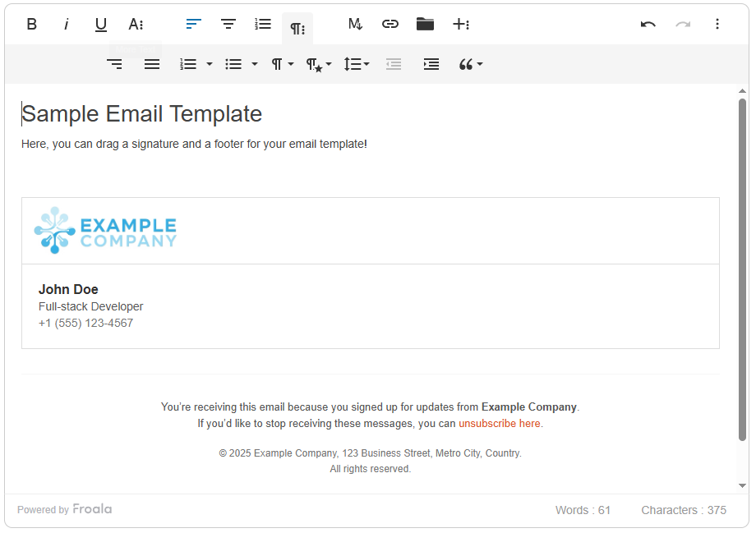Increase indent of paragraph
The width and height of the screenshot is (756, 533).
tap(431, 64)
